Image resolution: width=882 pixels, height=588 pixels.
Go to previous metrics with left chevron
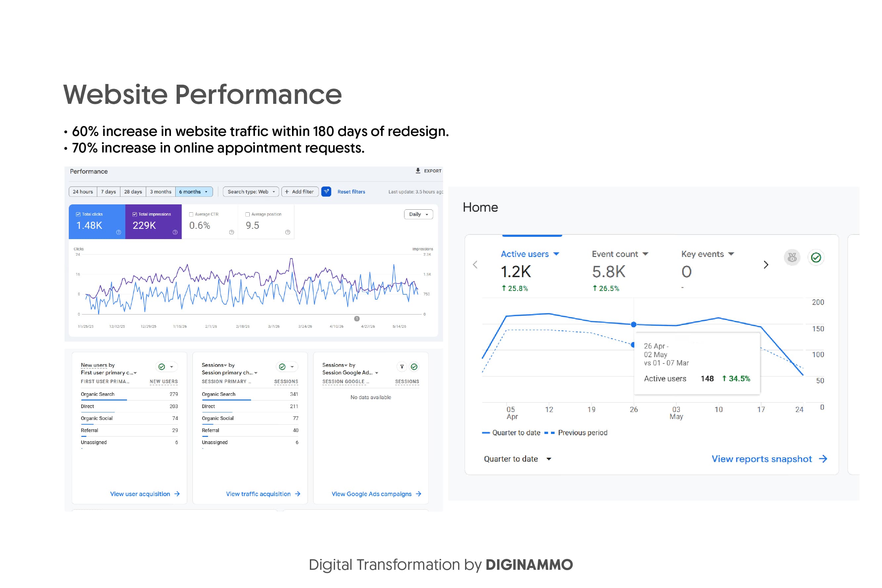[x=475, y=265]
